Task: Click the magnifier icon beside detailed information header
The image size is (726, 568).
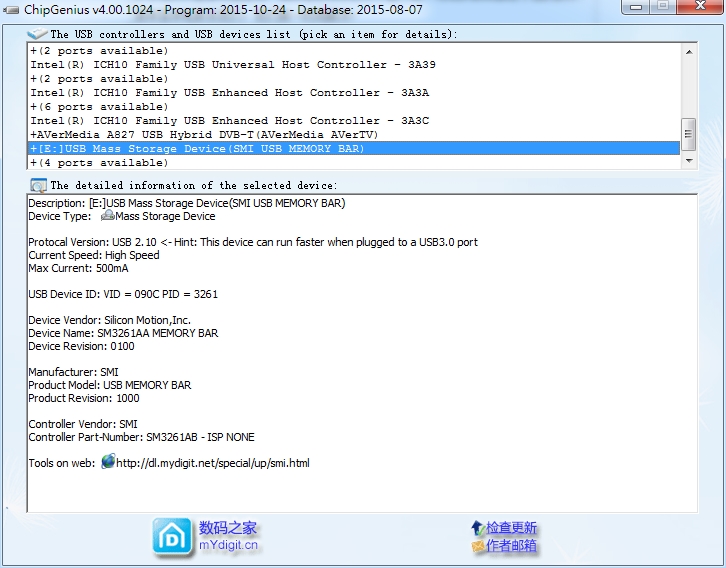Action: pos(38,186)
